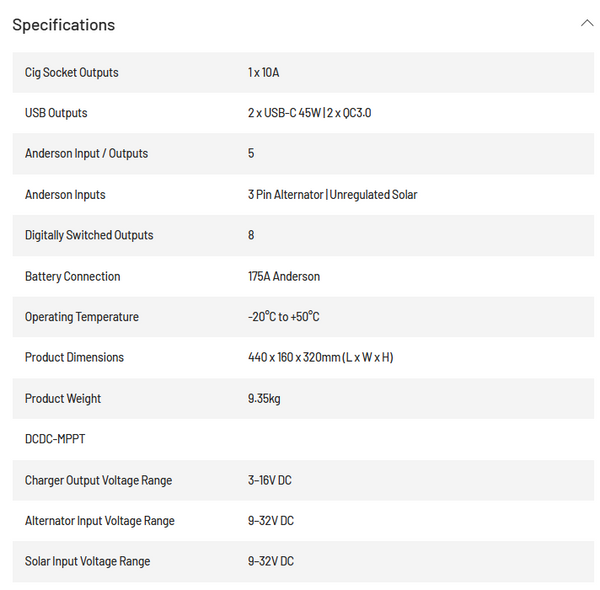Select the Cig Socket Outputs row label
600x590 pixels.
(x=72, y=72)
